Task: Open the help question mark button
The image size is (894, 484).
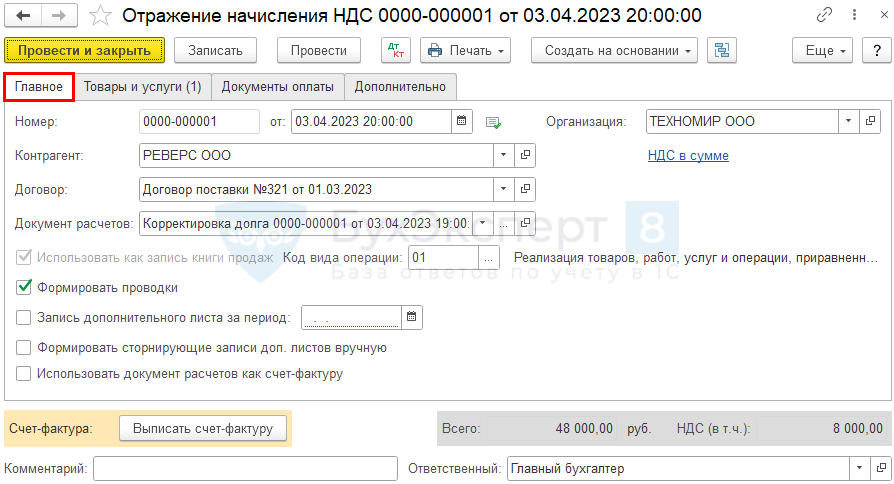Action: (x=872, y=50)
